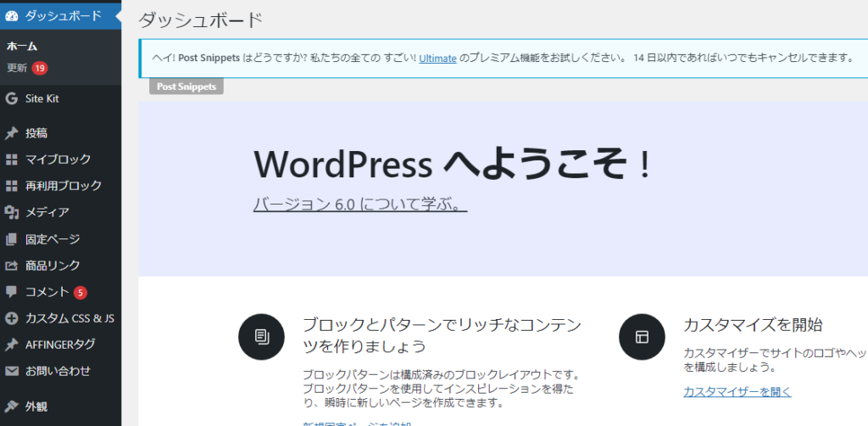Click the Site Kit Google G icon
Viewport: 868px width, 426px height.
point(12,98)
